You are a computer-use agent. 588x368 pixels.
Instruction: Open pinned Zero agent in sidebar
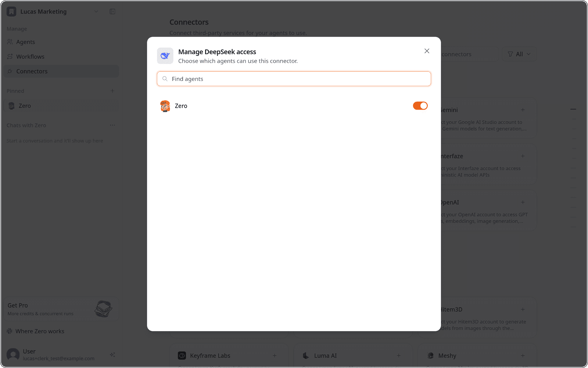(x=61, y=106)
